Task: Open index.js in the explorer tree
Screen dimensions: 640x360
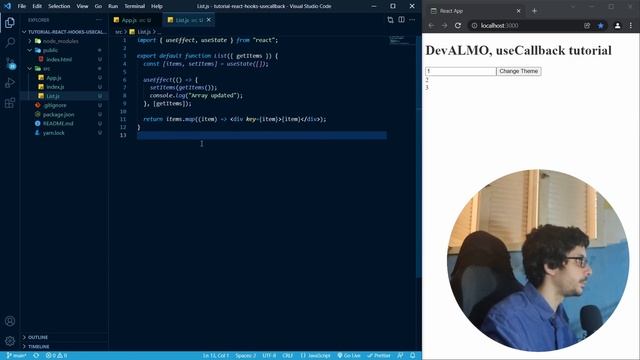Action: click(55, 87)
